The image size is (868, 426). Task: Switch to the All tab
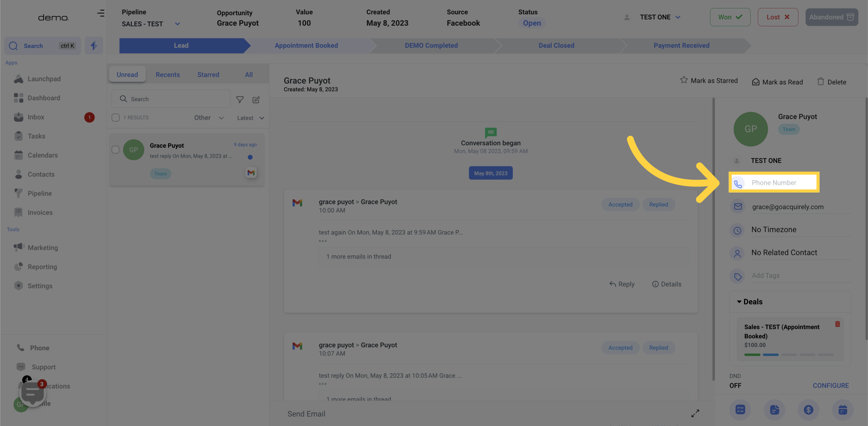point(249,74)
